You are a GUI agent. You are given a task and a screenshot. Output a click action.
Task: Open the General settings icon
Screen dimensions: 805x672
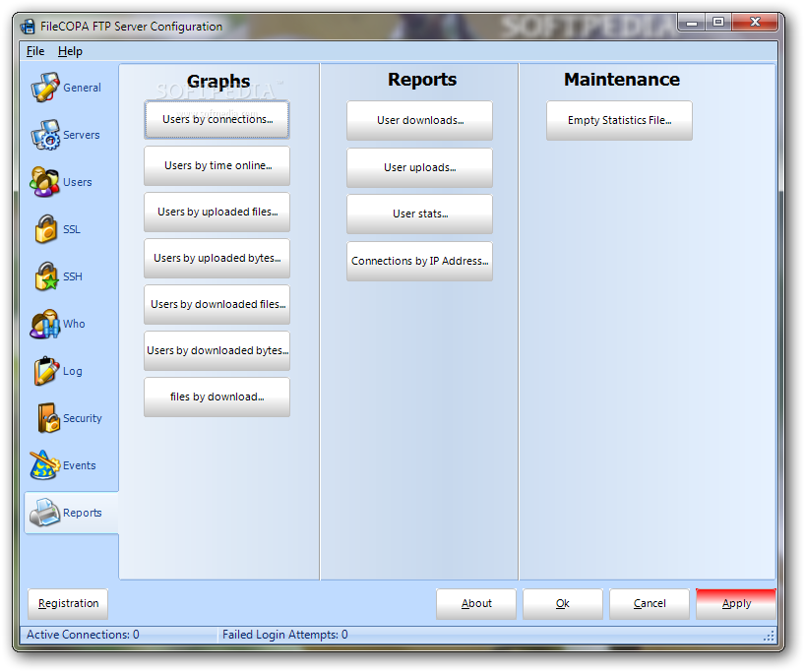44,88
